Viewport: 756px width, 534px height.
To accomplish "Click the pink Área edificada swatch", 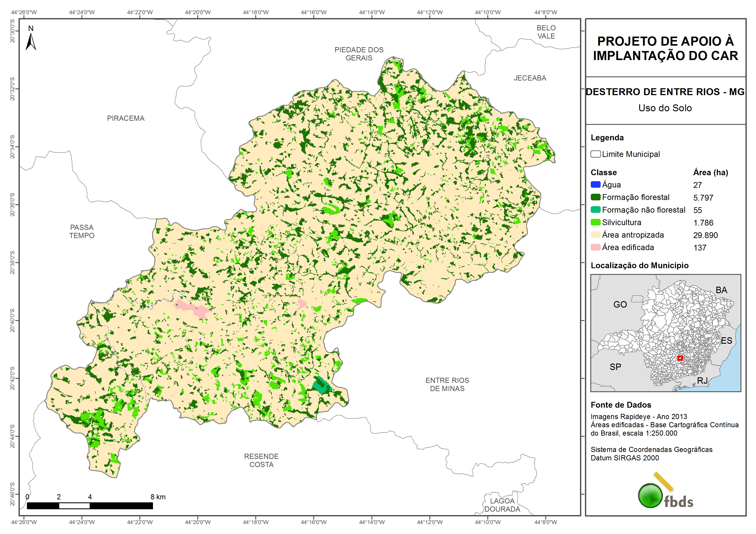I will [x=595, y=247].
